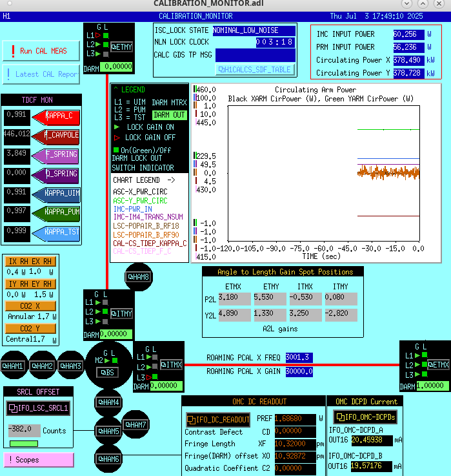Select IMC-PWR_IN in chart legend

[132, 209]
